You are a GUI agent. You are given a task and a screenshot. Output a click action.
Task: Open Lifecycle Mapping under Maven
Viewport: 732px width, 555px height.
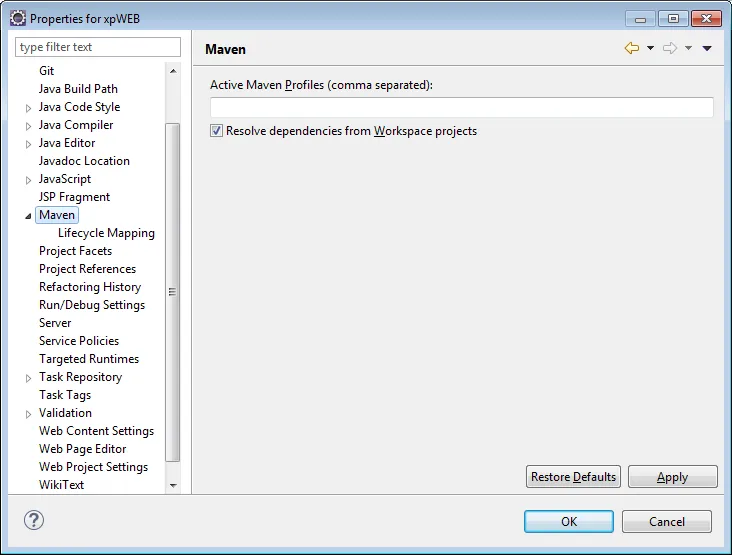pyautogui.click(x=106, y=233)
